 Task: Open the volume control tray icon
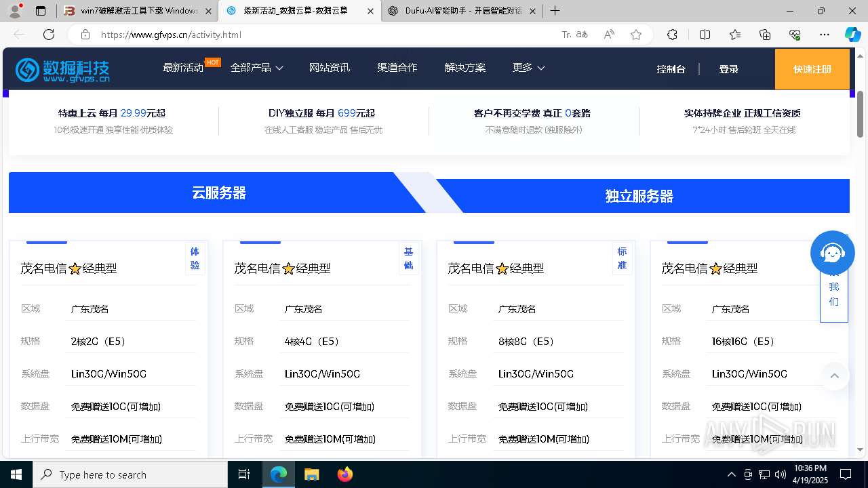(781, 474)
